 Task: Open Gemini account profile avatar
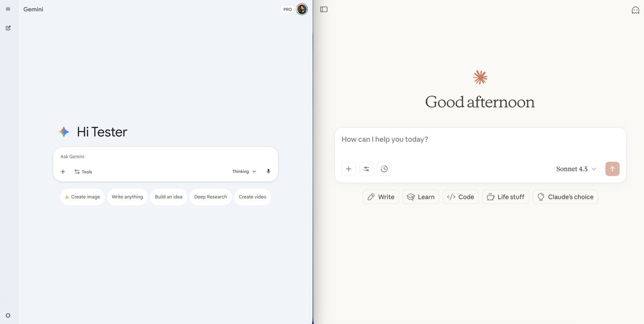tap(302, 9)
